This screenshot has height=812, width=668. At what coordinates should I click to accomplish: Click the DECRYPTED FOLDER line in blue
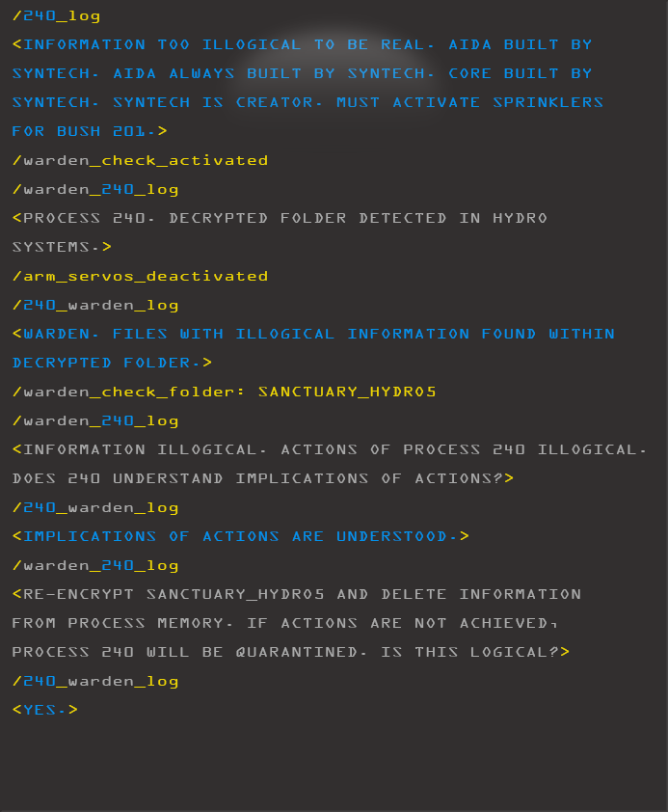point(112,363)
